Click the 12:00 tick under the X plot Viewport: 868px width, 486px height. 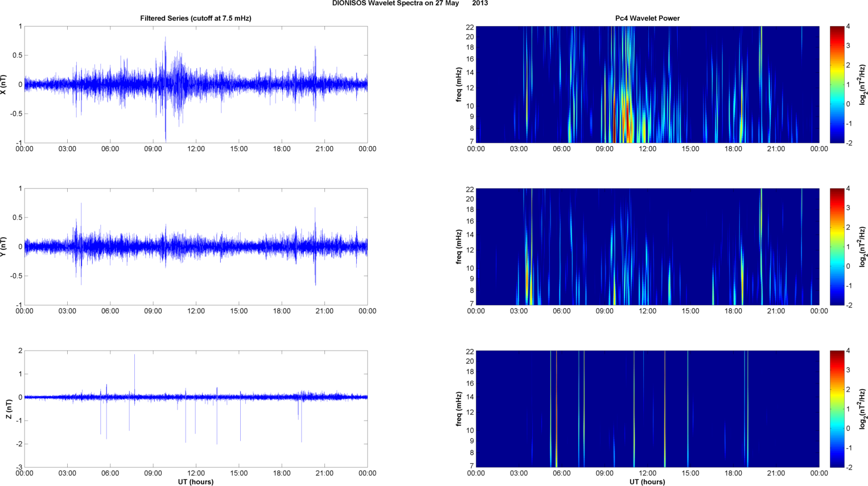pyautogui.click(x=196, y=149)
